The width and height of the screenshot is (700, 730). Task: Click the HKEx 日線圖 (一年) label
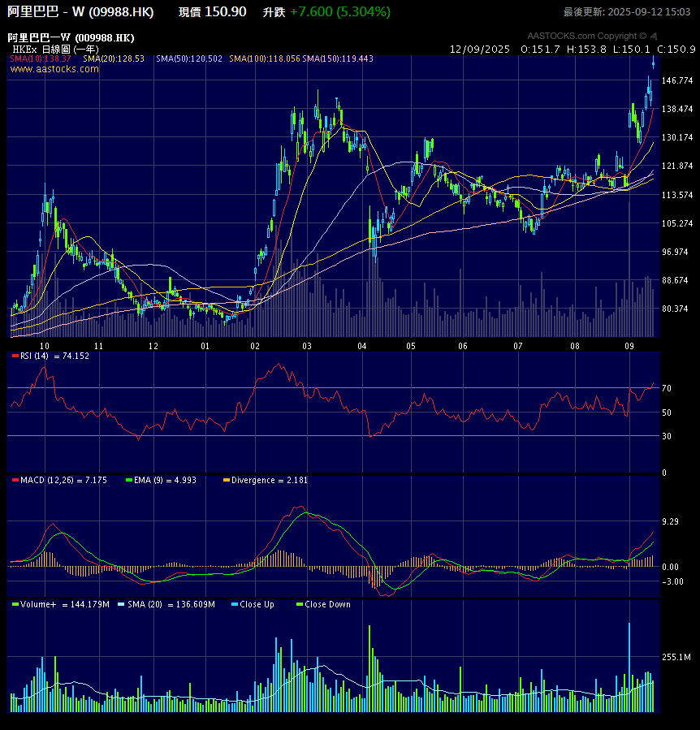click(55, 49)
